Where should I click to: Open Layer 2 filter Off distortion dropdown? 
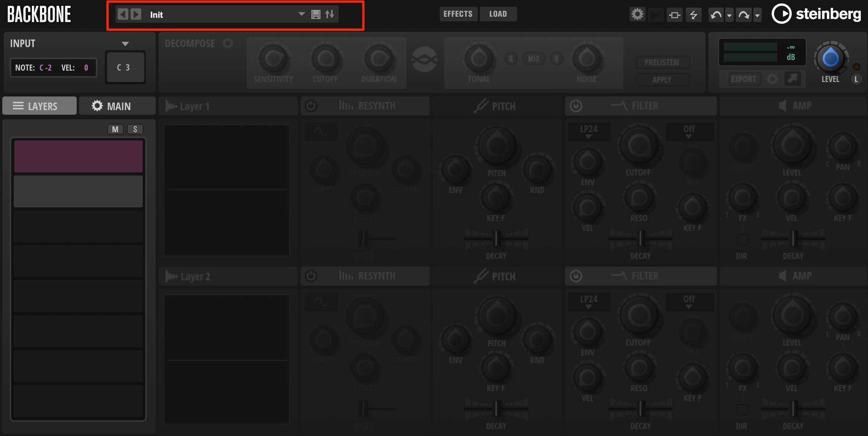tap(690, 302)
